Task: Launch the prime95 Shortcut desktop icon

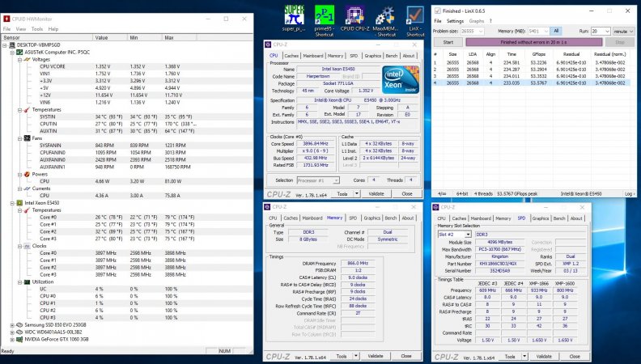Action: click(325, 20)
